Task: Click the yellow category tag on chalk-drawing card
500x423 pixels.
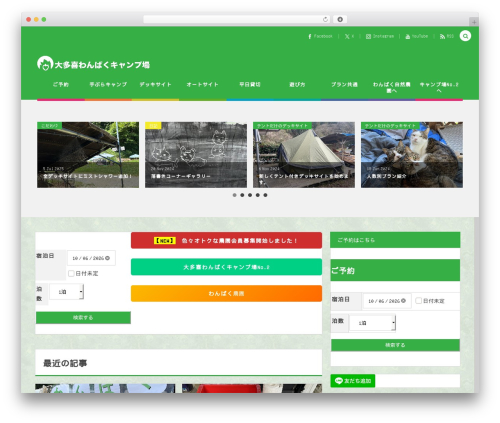Action: pyautogui.click(x=153, y=126)
